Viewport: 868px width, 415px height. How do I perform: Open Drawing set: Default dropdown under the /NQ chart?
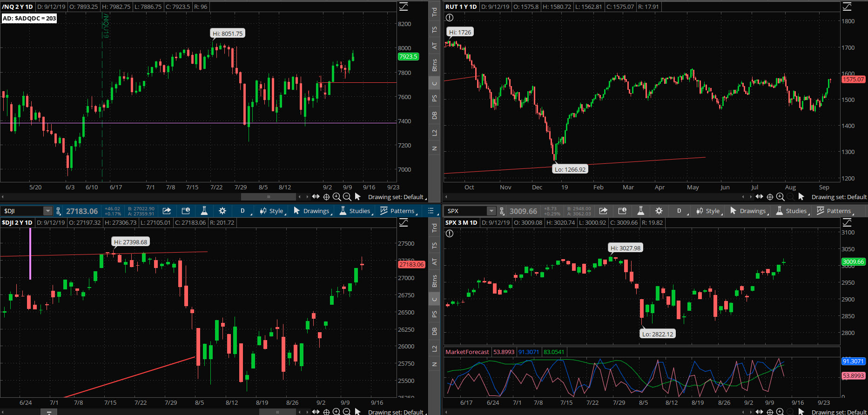pyautogui.click(x=397, y=197)
